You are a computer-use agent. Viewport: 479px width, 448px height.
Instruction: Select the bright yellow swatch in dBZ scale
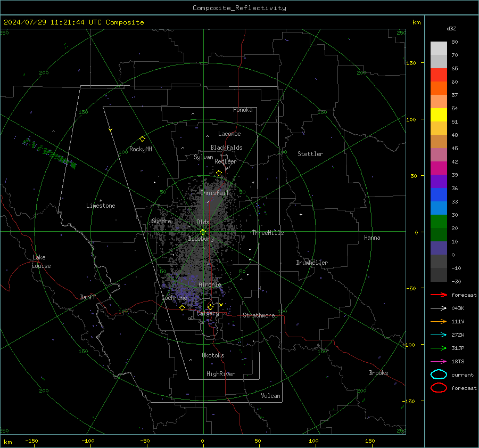439,115
